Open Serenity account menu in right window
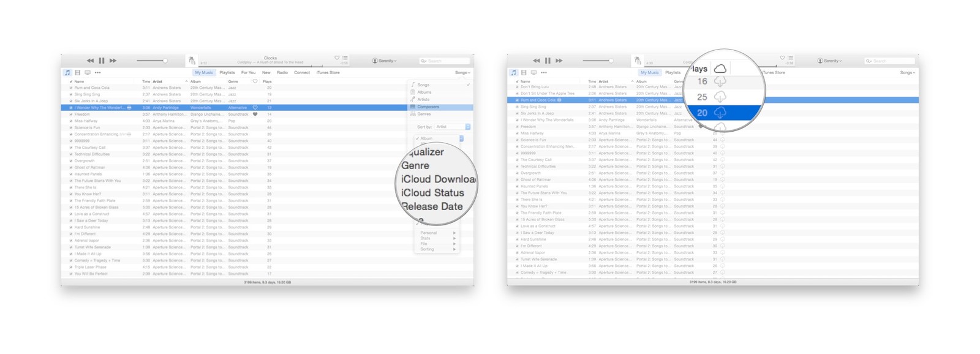 tap(830, 61)
